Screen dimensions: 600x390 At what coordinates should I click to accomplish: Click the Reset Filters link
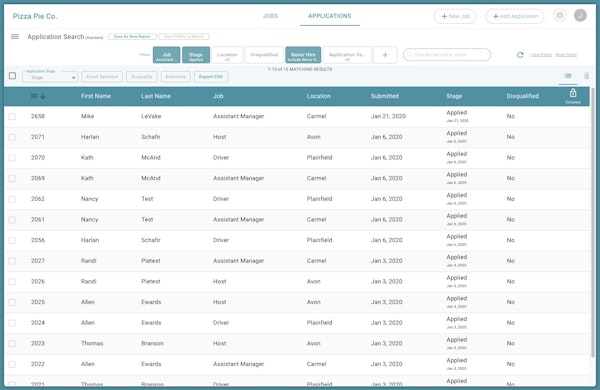[x=566, y=55]
